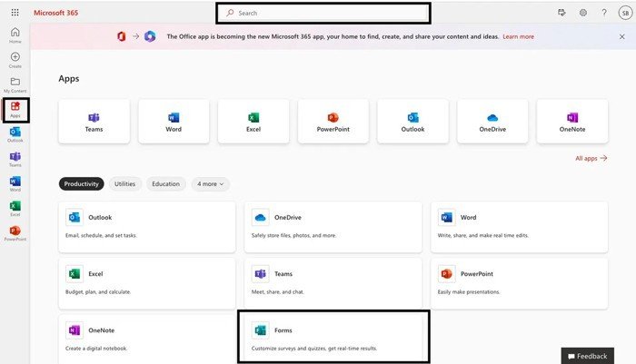The height and width of the screenshot is (364, 636).
Task: Click the Help question mark icon
Action: (603, 14)
